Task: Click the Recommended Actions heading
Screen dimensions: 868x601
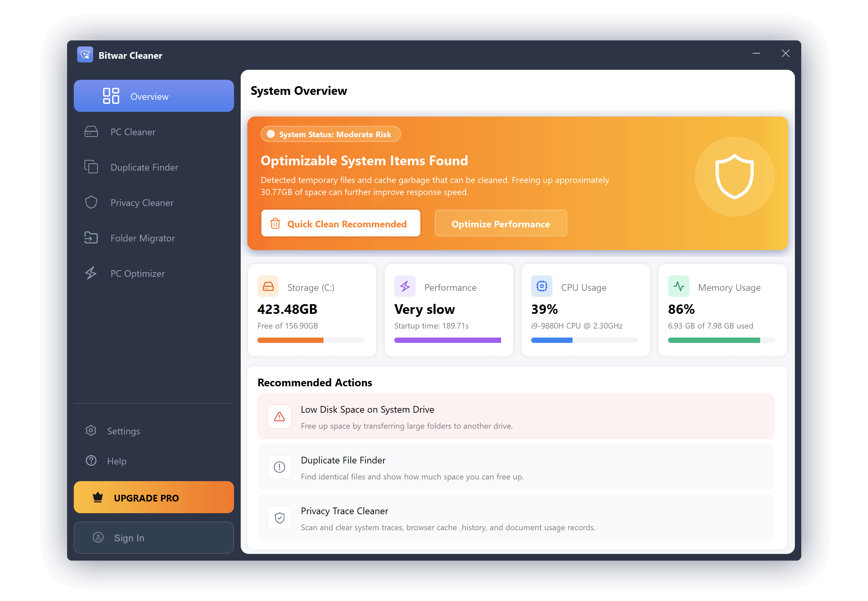Action: coord(315,382)
